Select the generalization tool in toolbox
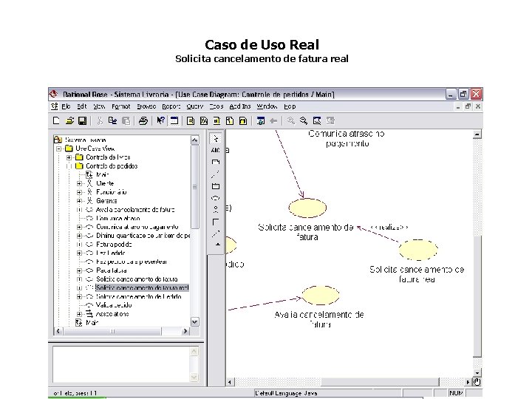Image resolution: width=532 pixels, height=399 pixels. point(217,245)
